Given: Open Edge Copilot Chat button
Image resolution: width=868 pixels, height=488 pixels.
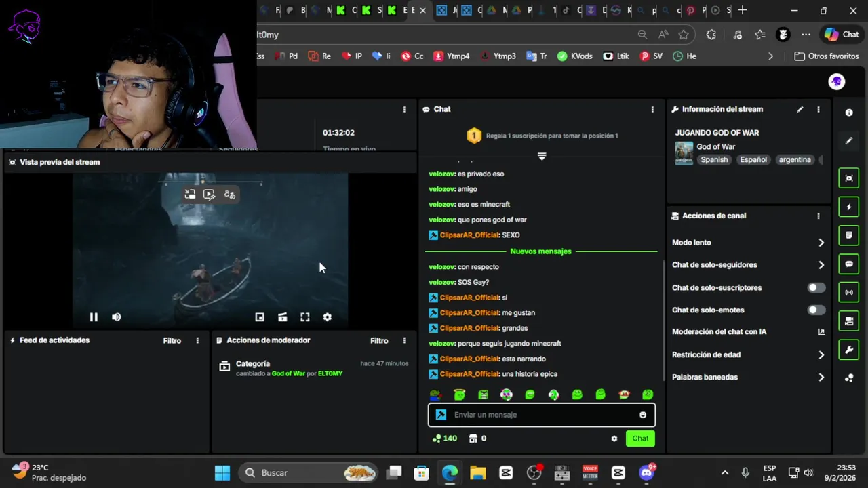Looking at the screenshot, I should pos(842,35).
